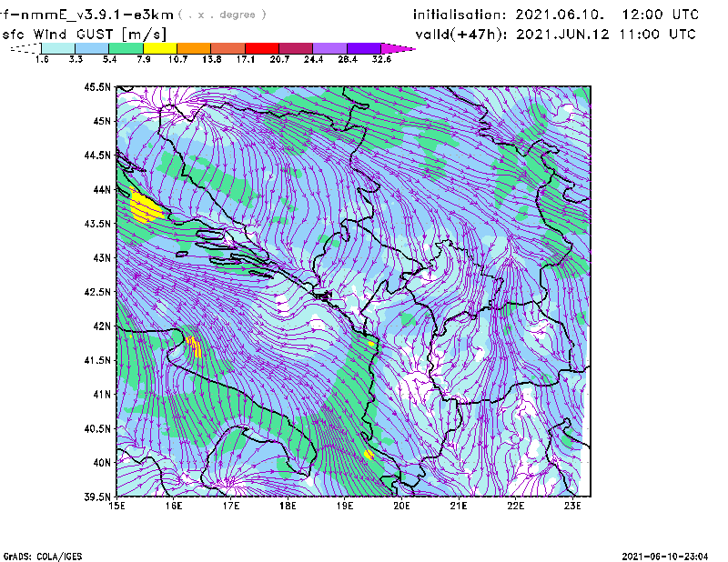Click the dashed white arrow at colorbar start

[x=25, y=48]
